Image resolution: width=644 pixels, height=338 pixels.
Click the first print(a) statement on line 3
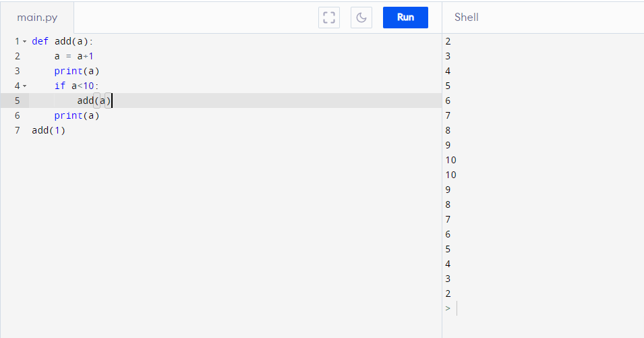point(77,71)
